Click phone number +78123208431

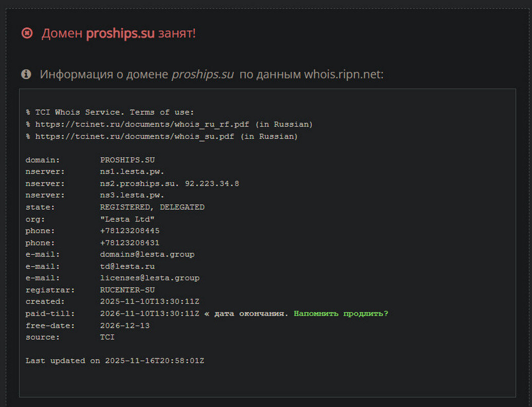click(x=130, y=243)
